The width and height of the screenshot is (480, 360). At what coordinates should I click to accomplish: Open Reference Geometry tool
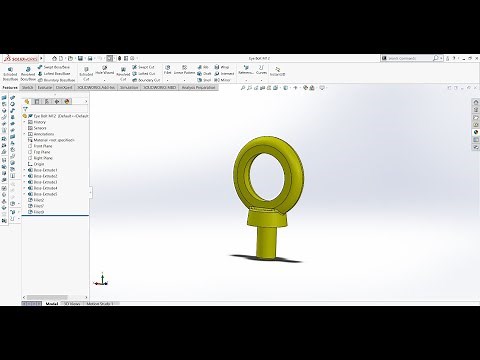[x=246, y=70]
